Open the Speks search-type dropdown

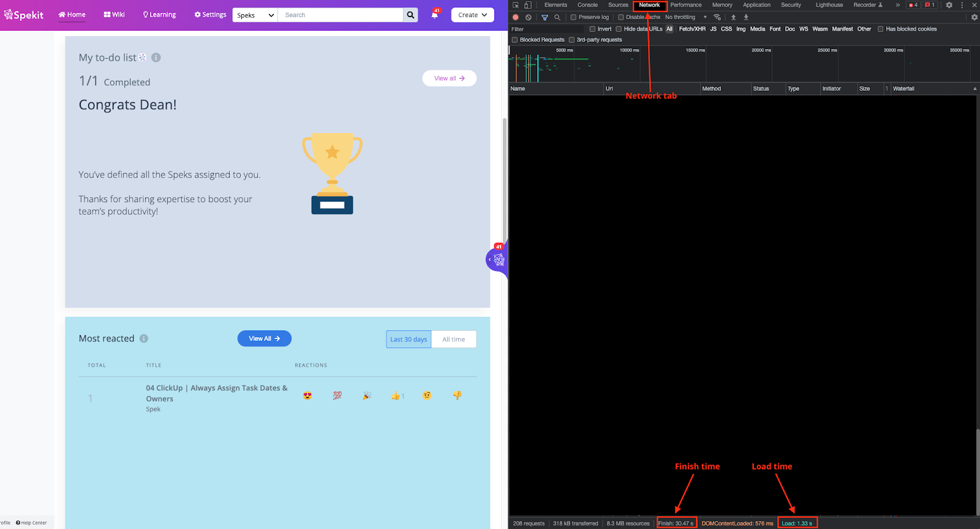pyautogui.click(x=255, y=15)
